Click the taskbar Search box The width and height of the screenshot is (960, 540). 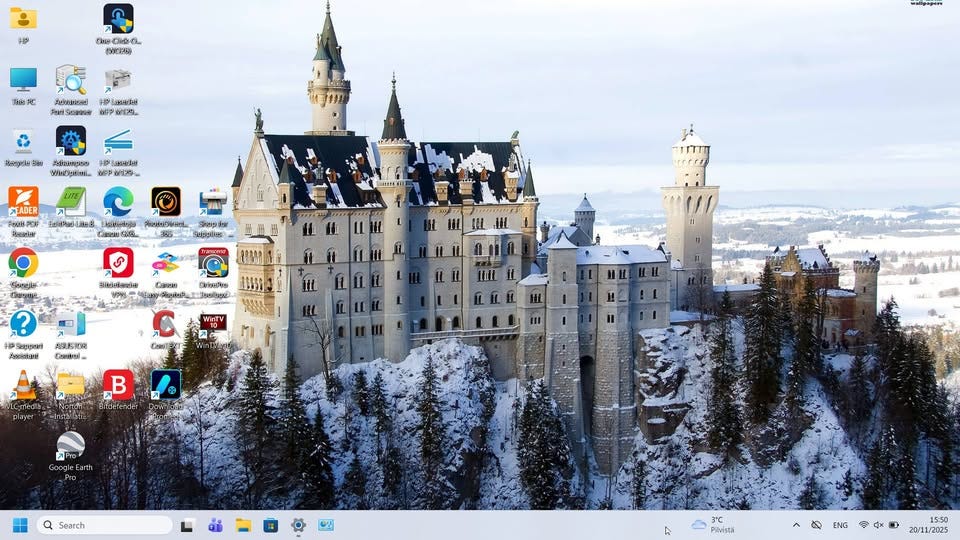105,525
